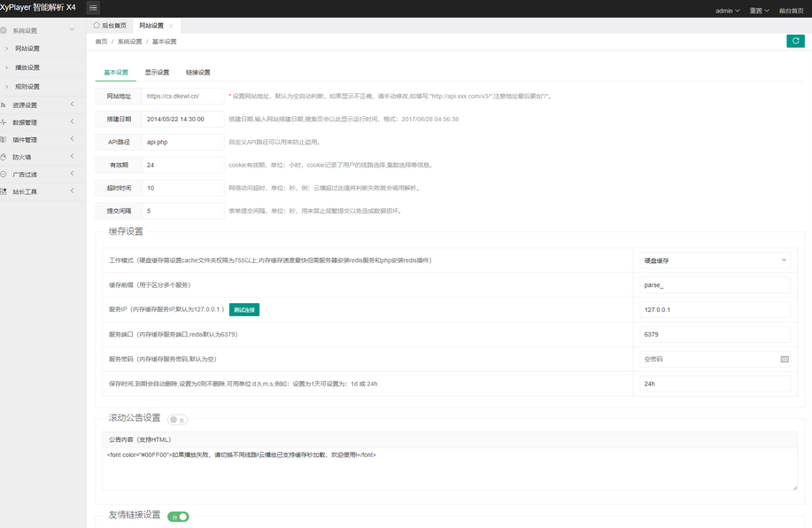Switch to the 链接设置 tab

tap(197, 73)
